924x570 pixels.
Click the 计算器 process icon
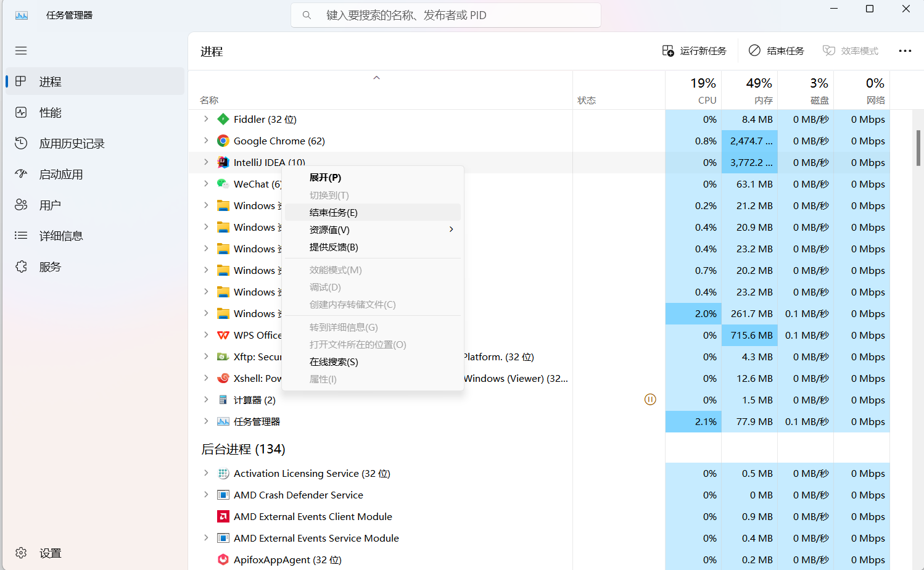click(223, 400)
